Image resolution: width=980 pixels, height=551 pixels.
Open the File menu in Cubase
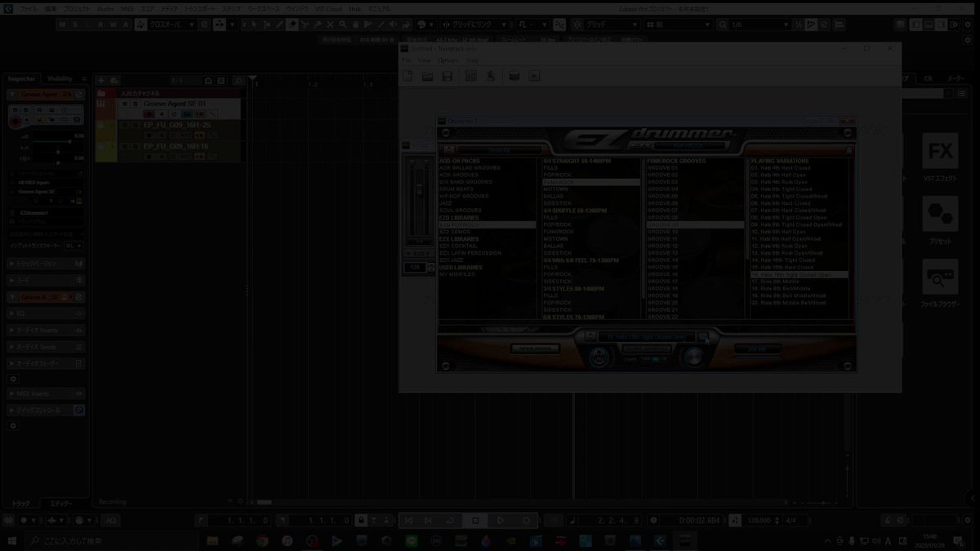27,7
